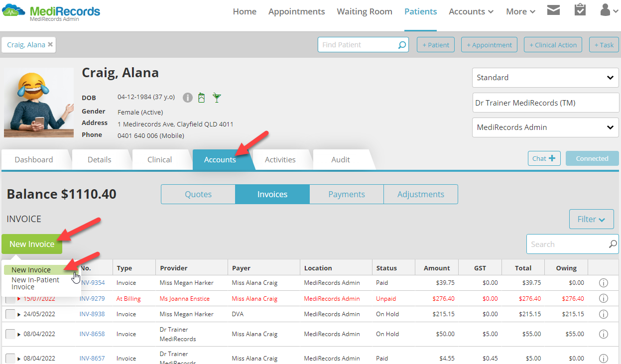Switch to the Audit tab
621x364 pixels.
(341, 160)
